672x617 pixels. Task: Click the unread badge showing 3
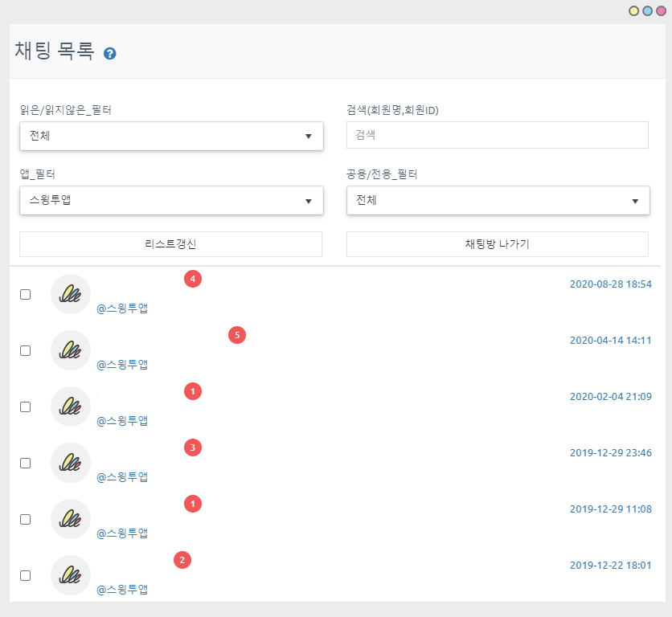tap(192, 447)
